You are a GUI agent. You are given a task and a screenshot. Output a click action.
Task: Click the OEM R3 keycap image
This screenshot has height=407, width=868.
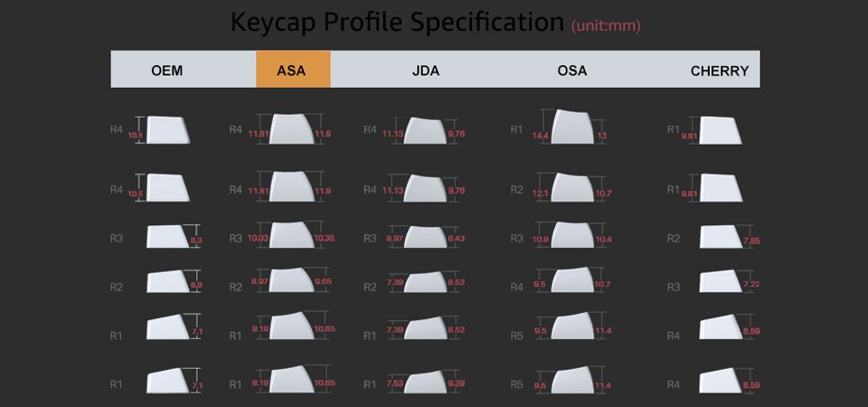[166, 237]
